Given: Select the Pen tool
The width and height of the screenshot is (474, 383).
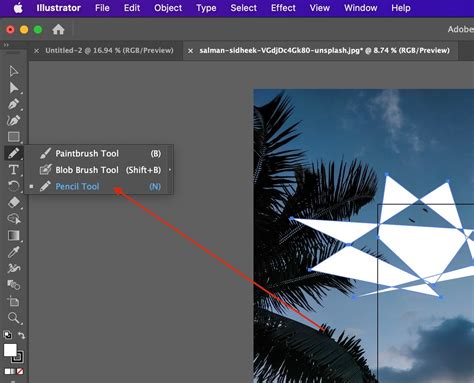Looking at the screenshot, I should click(14, 104).
